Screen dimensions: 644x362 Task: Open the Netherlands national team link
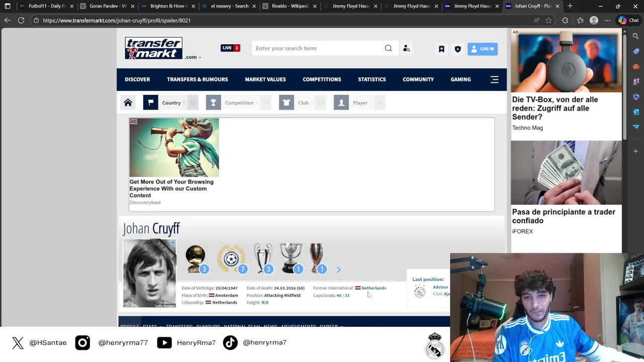[374, 288]
